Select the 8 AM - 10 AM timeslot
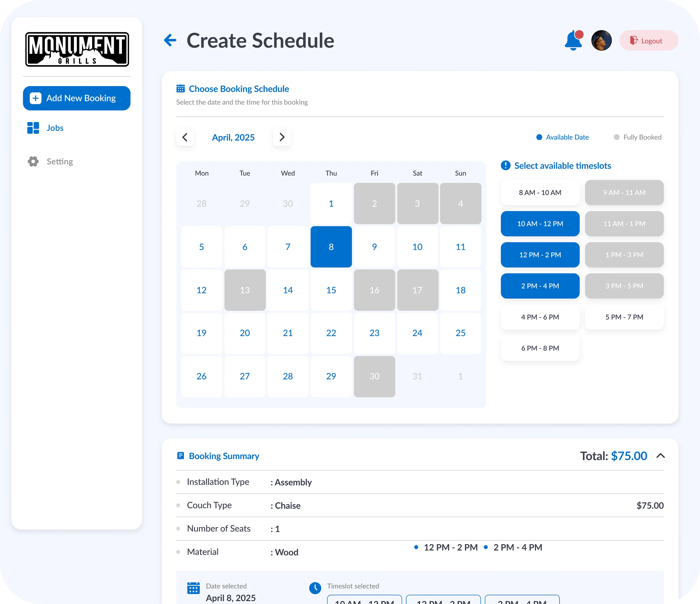 click(540, 192)
